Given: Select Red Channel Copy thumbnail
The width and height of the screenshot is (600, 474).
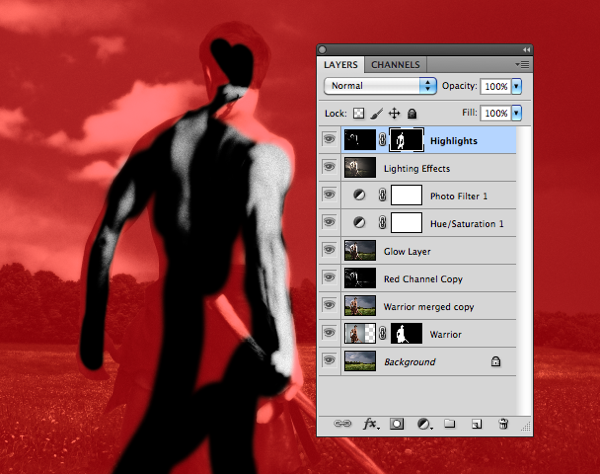Looking at the screenshot, I should click(x=360, y=278).
